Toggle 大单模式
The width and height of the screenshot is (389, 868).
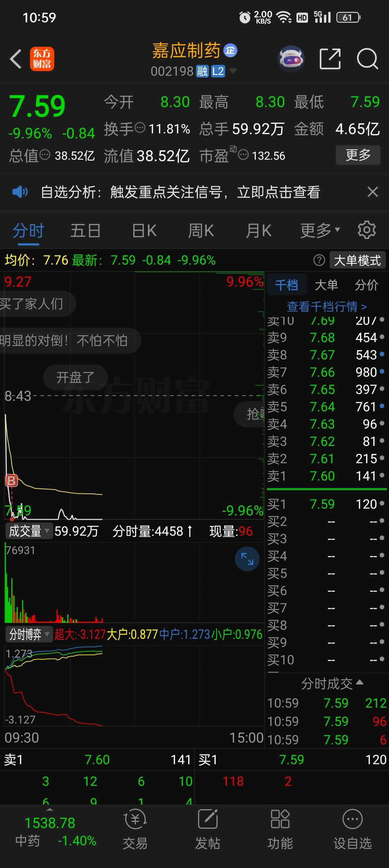click(357, 260)
